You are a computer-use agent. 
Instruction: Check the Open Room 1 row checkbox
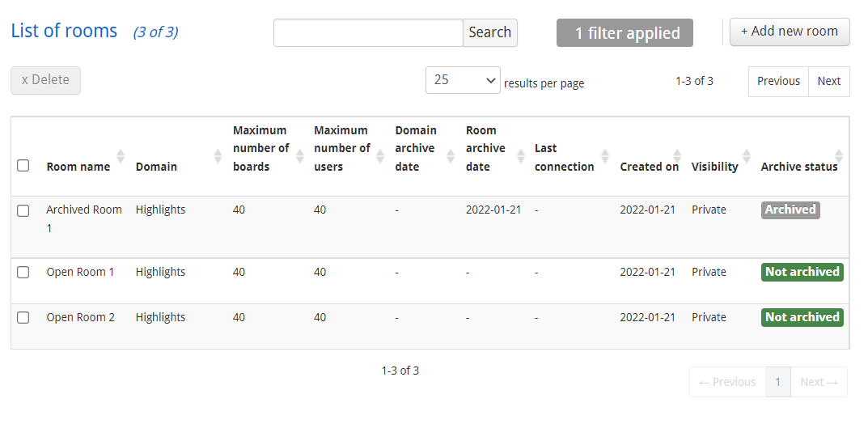[x=23, y=273]
